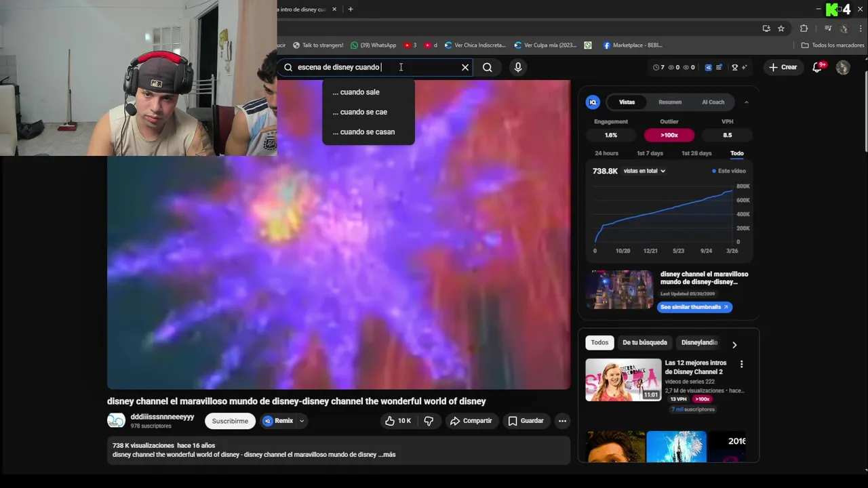868x488 pixels.
Task: Open the Marketplace Facebook bookmark
Action: click(x=632, y=45)
